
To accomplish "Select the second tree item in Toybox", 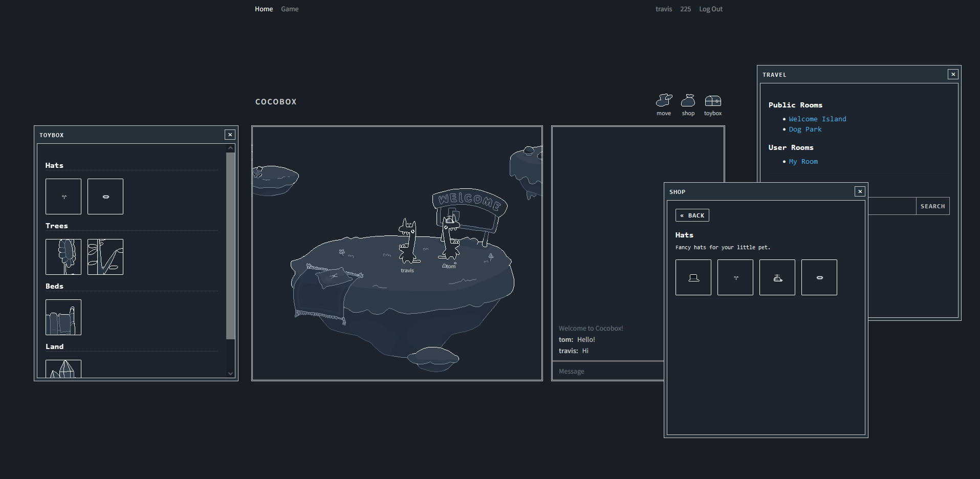I will click(105, 257).
